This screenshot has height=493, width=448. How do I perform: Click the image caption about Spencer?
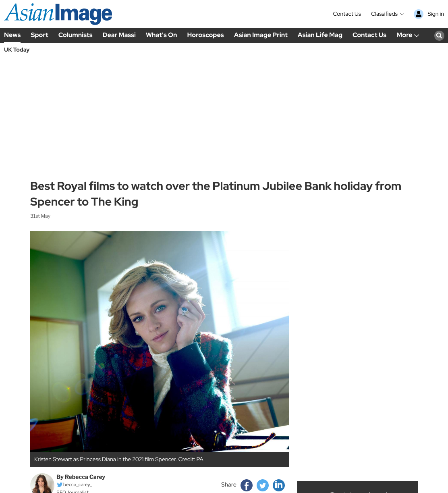pyautogui.click(x=119, y=459)
